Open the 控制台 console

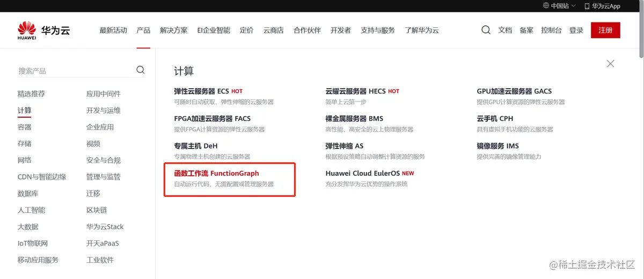[552, 30]
